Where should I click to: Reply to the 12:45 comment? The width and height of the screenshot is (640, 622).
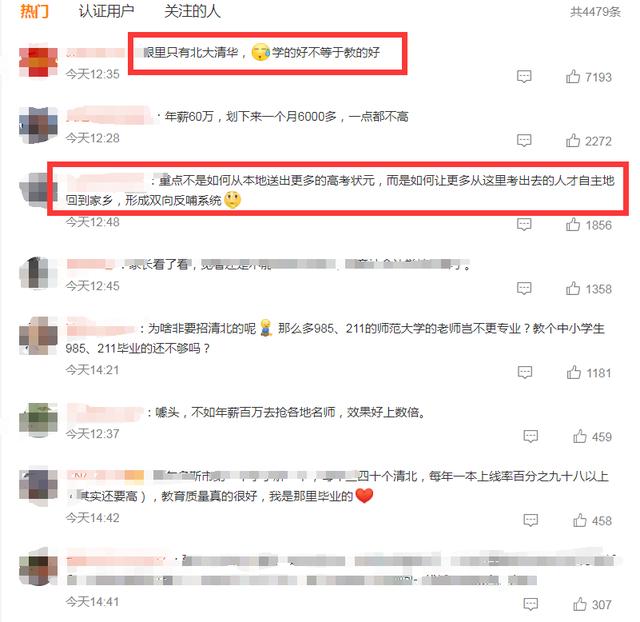524,289
